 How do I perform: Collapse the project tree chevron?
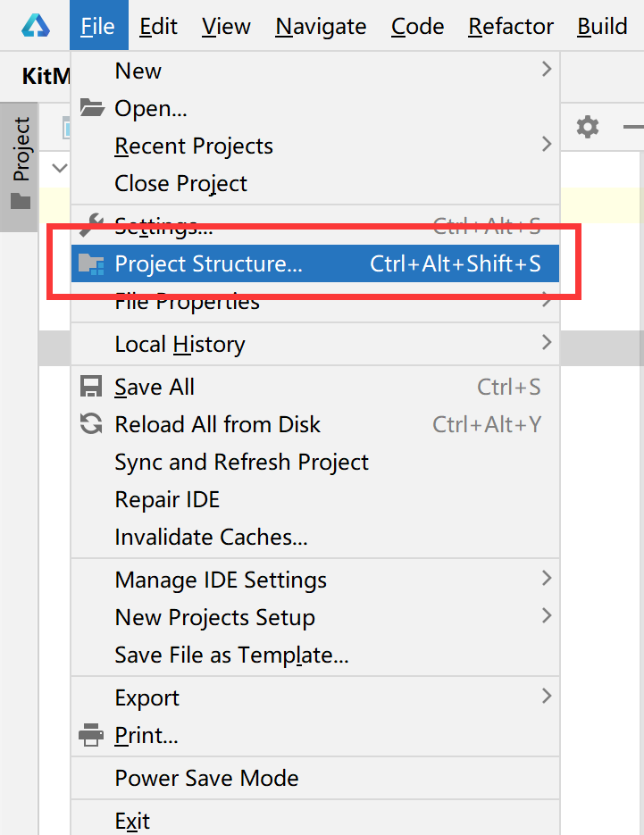(x=60, y=168)
